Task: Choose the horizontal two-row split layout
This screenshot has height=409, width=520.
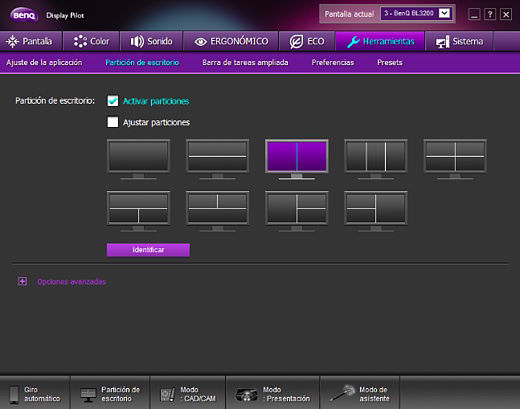Action: [x=217, y=156]
